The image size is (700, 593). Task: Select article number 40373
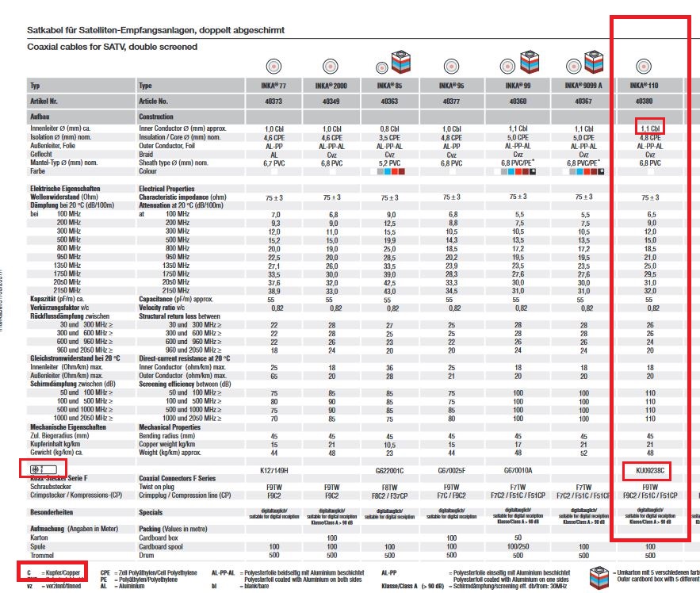tap(274, 101)
